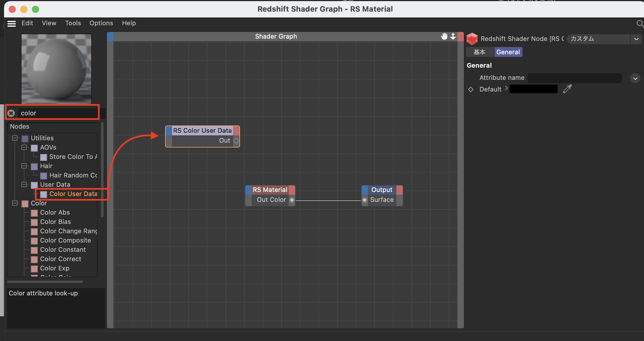Click the Redshift Shader Node cube icon

click(472, 39)
